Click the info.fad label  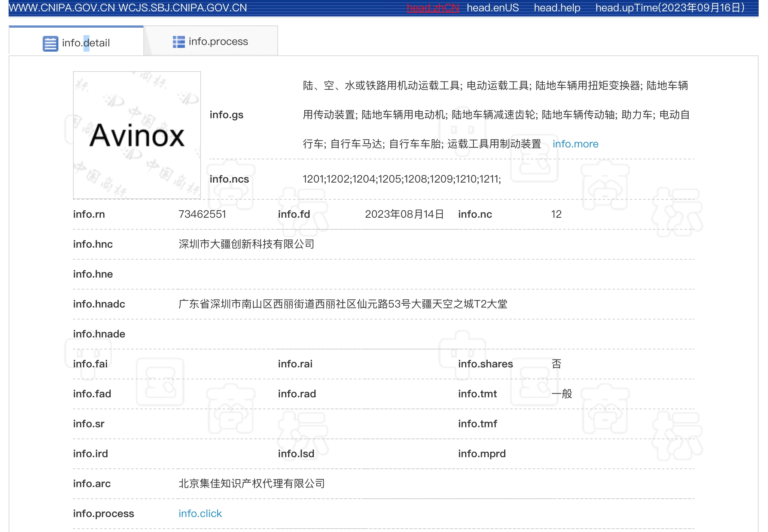pyautogui.click(x=92, y=394)
